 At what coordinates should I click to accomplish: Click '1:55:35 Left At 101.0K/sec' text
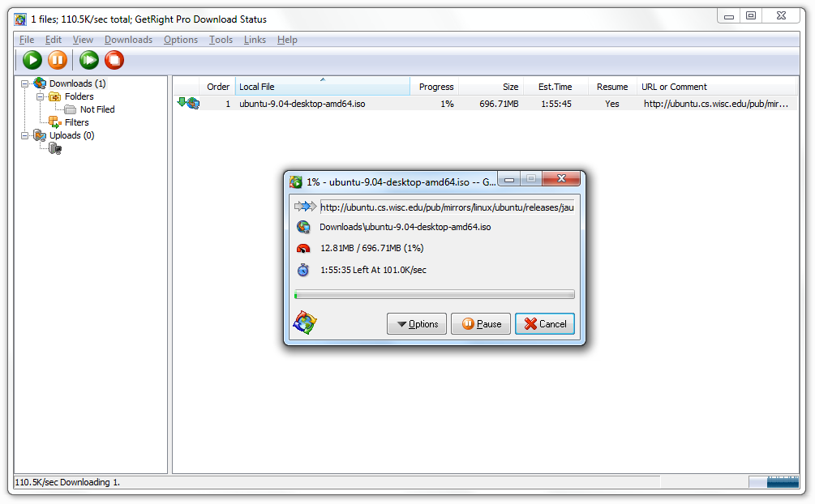373,270
